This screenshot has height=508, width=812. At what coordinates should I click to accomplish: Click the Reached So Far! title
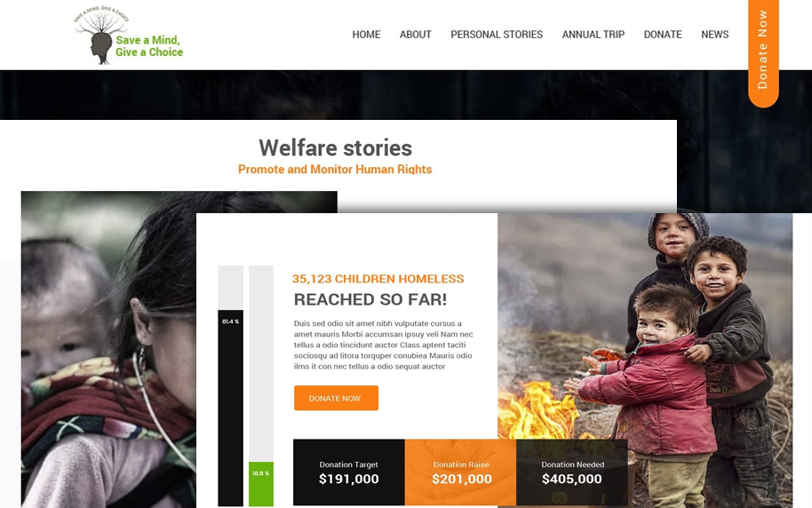pos(370,299)
